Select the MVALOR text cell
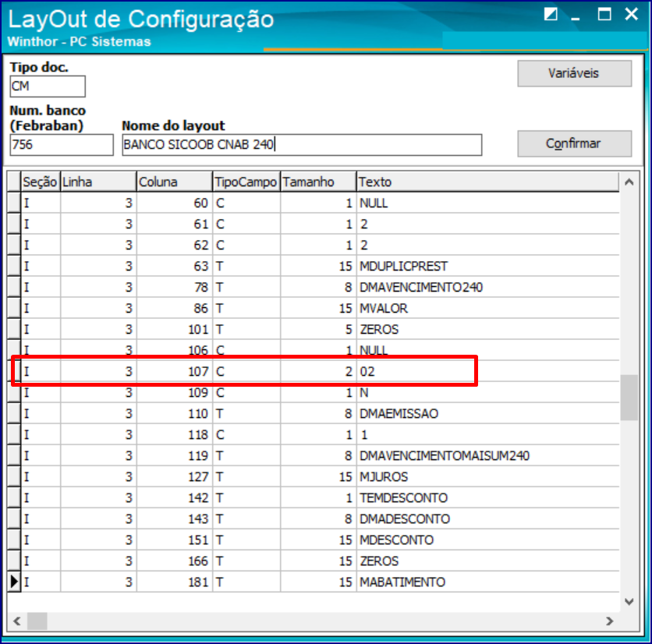This screenshot has width=652, height=644. [x=487, y=308]
